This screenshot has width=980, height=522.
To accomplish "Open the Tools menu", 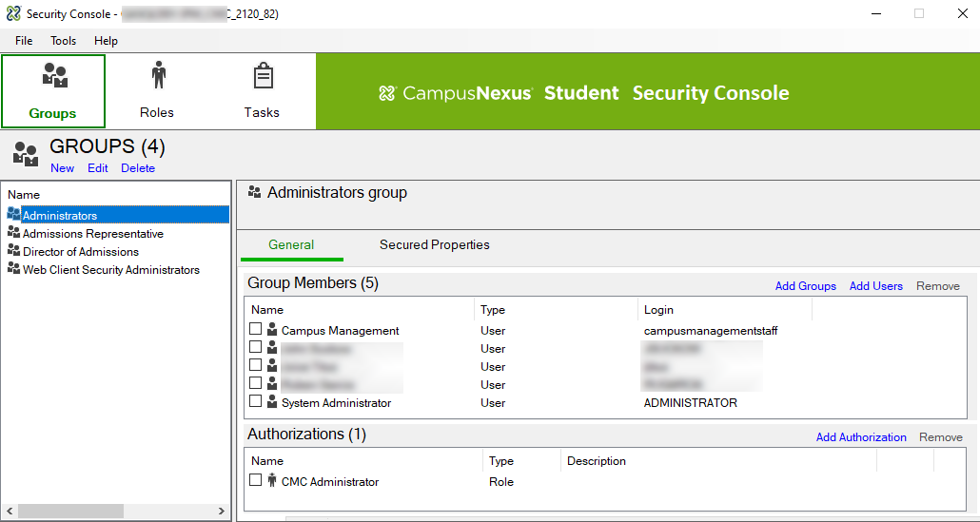I will (64, 41).
